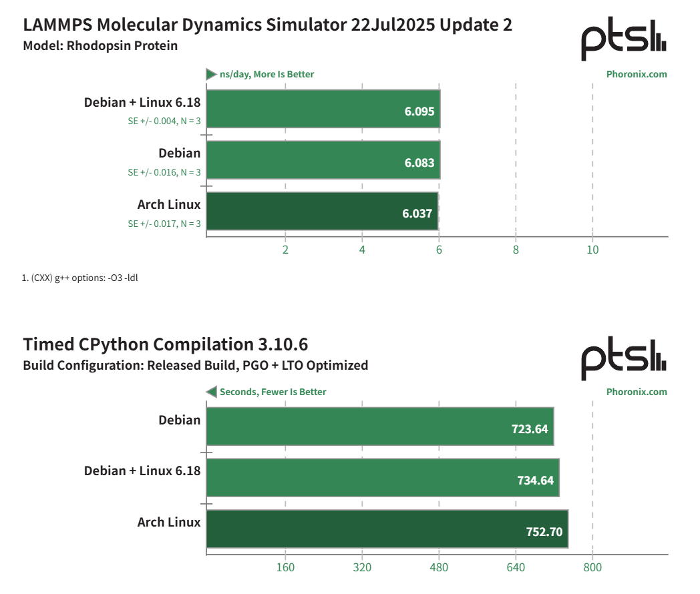Click the PTS logo in the LAMMPS chart

(x=623, y=43)
